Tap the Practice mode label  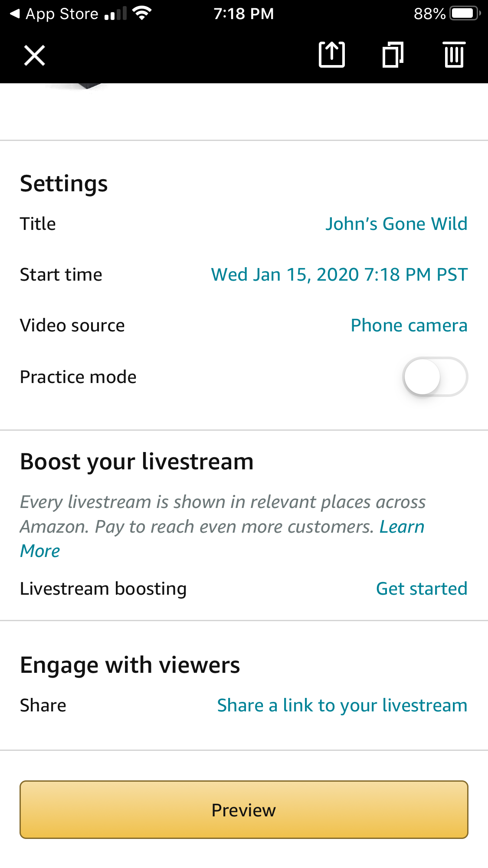[78, 377]
